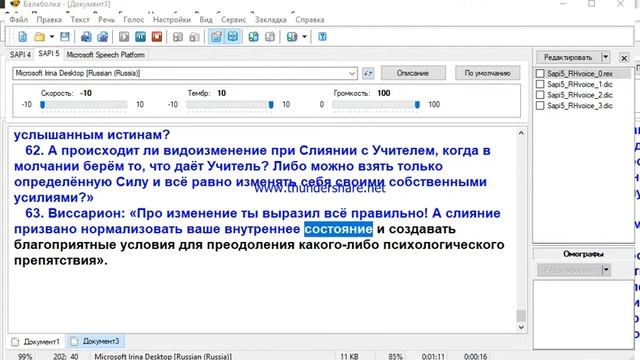Switch to the SAPI 4 tab
The width and height of the screenshot is (640, 360).
pyautogui.click(x=20, y=55)
